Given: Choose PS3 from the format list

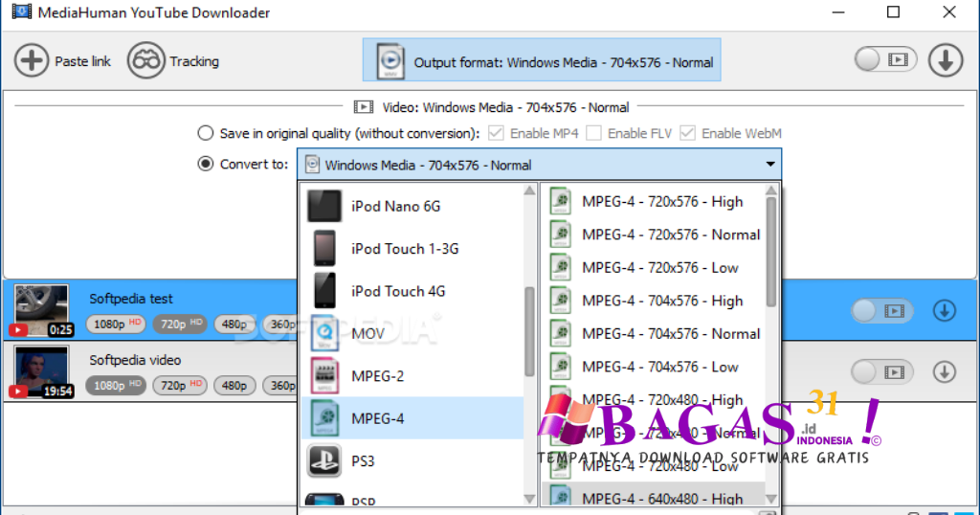Looking at the screenshot, I should coord(412,460).
